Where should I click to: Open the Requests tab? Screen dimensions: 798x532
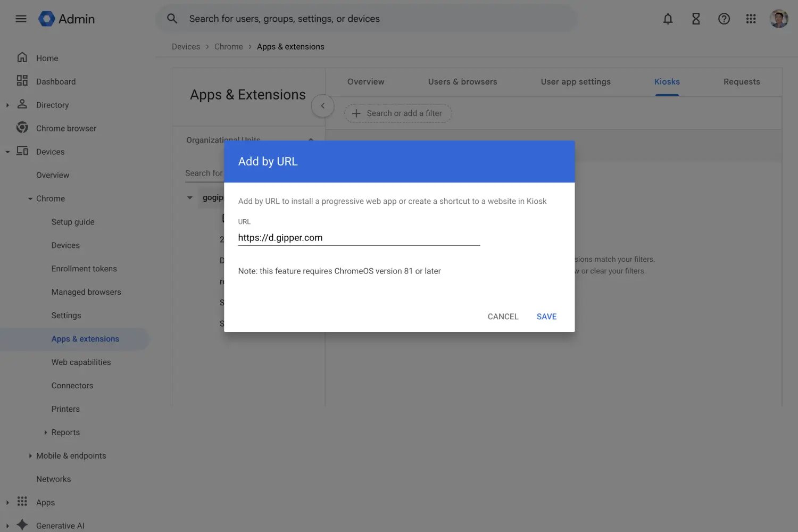click(x=742, y=81)
